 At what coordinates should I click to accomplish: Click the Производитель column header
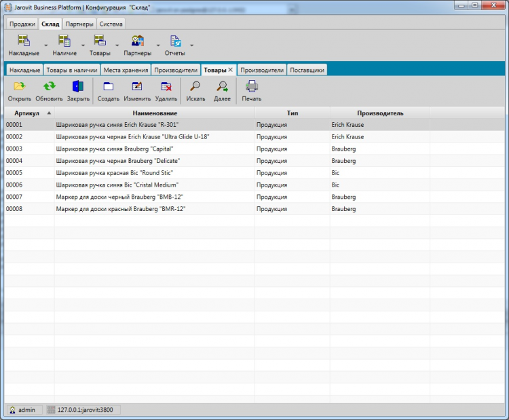click(379, 113)
